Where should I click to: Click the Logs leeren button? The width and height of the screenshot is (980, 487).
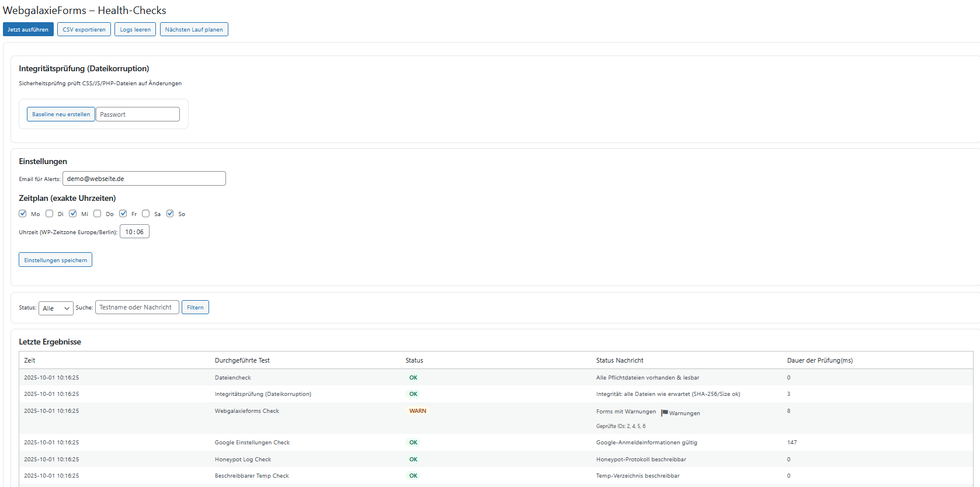pyautogui.click(x=135, y=30)
